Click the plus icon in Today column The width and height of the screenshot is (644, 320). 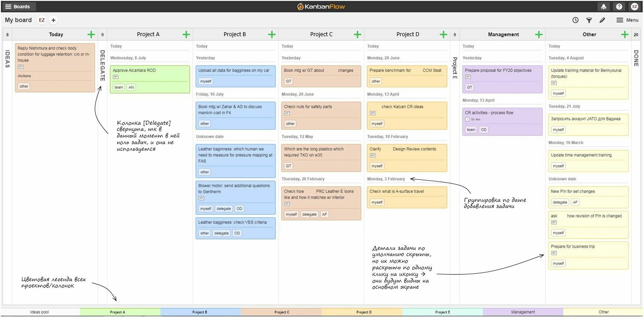click(x=91, y=34)
